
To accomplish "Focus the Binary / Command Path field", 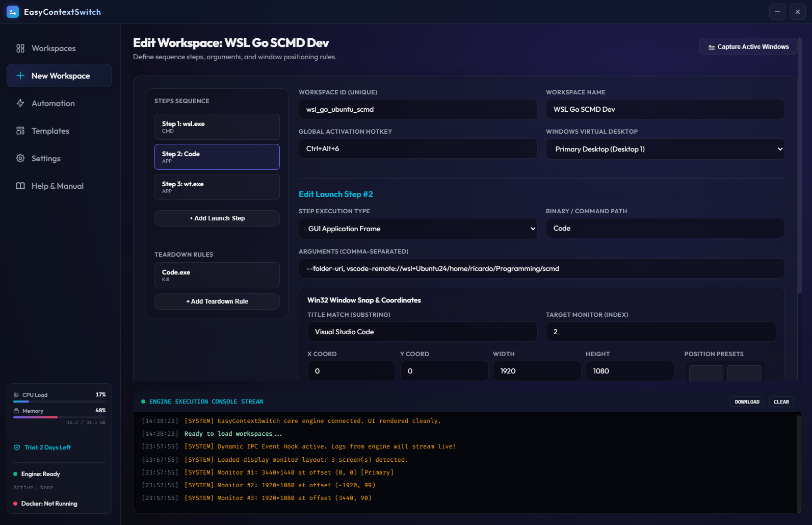I will point(665,228).
